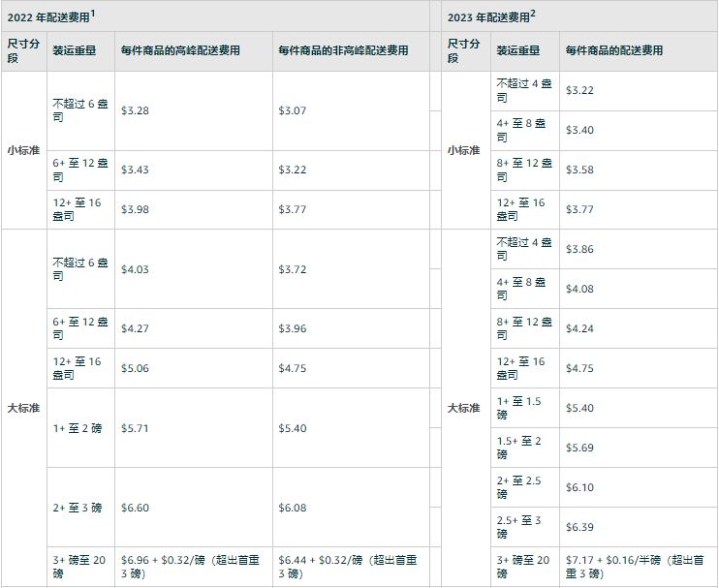This screenshot has width=719, height=588.
Task: Click the 每件商品的非高峰配送费用 column header
Action: (x=343, y=50)
